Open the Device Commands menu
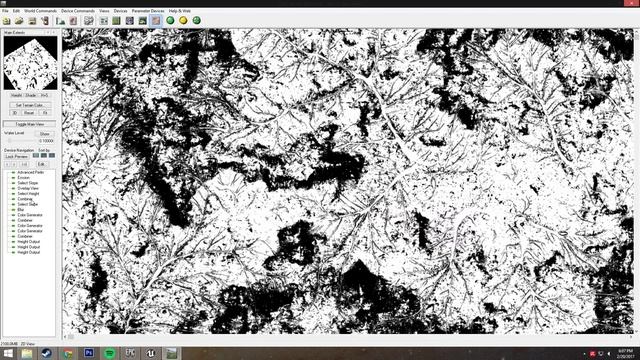The height and width of the screenshot is (360, 640). pos(78,11)
